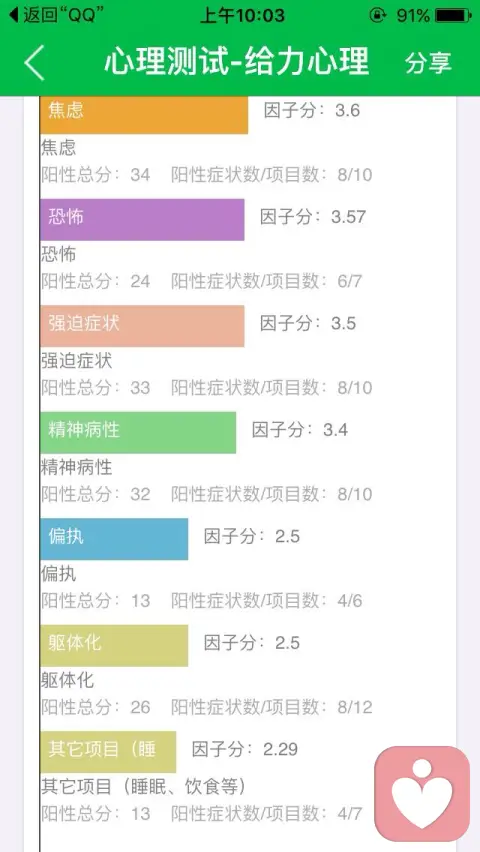
Task: Tap the back arrow in the green header
Action: tap(34, 62)
